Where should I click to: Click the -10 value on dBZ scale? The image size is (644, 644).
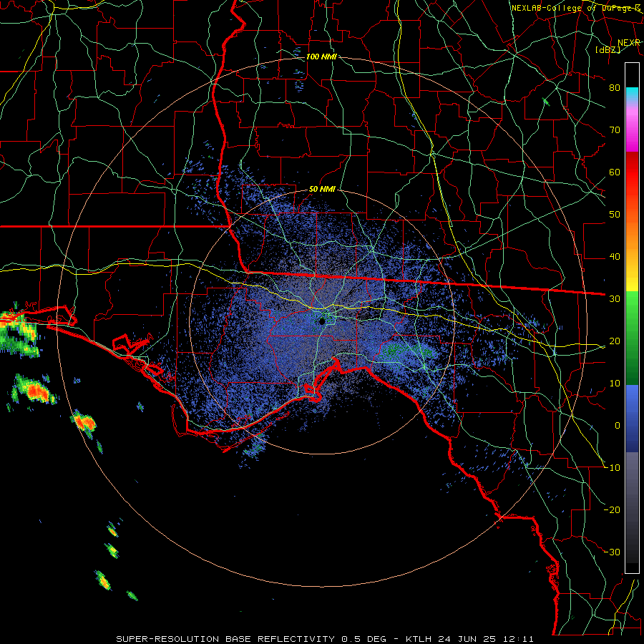612,468
